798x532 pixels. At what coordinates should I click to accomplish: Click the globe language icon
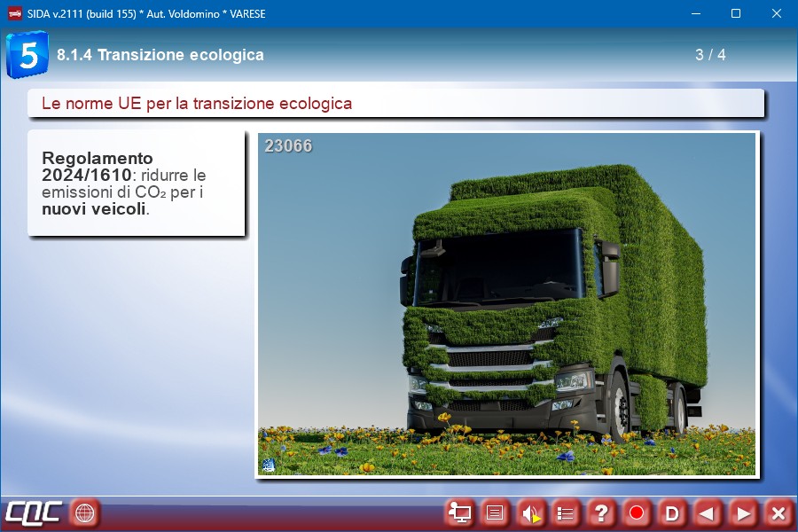84,512
